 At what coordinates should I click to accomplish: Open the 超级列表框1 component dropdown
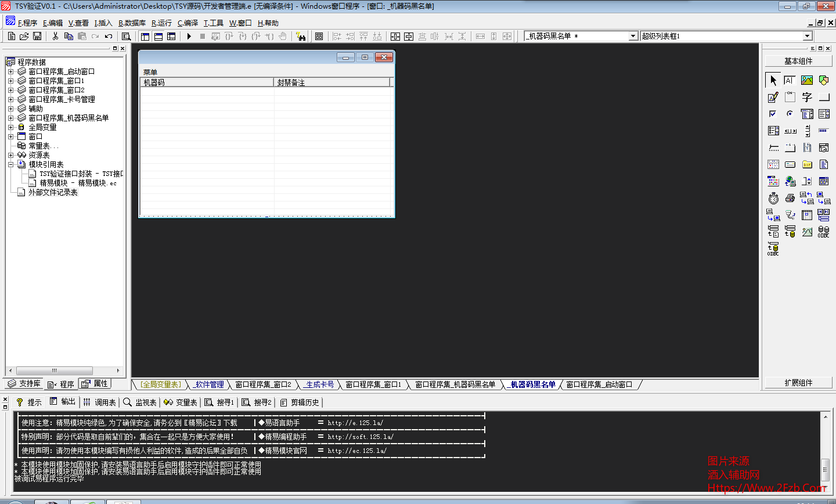coord(807,35)
